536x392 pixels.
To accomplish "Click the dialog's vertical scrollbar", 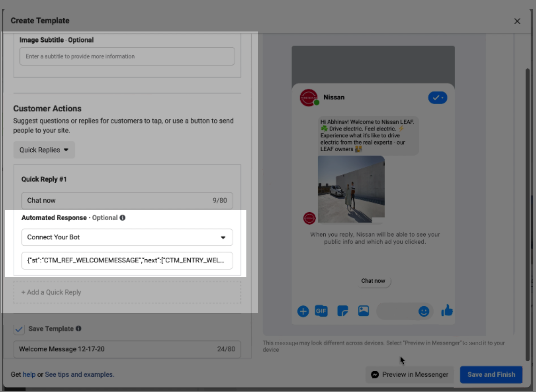I will tap(527, 215).
